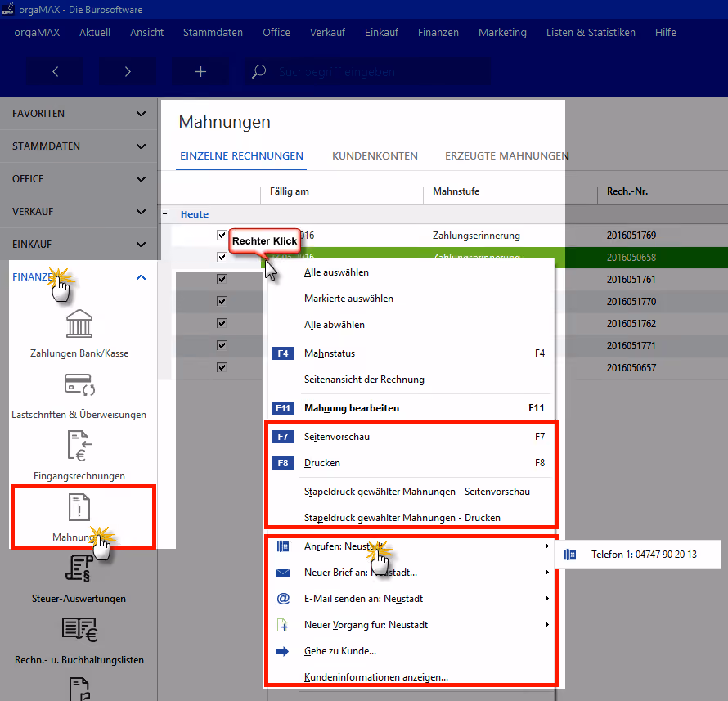Uncheck checkbox for invoice 2016051762

[222, 323]
